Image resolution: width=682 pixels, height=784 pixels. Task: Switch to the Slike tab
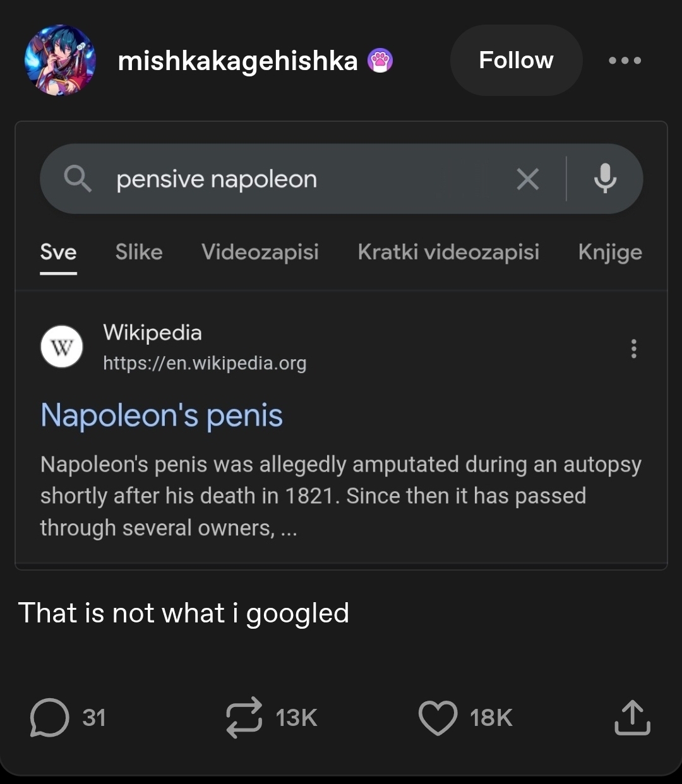[139, 252]
